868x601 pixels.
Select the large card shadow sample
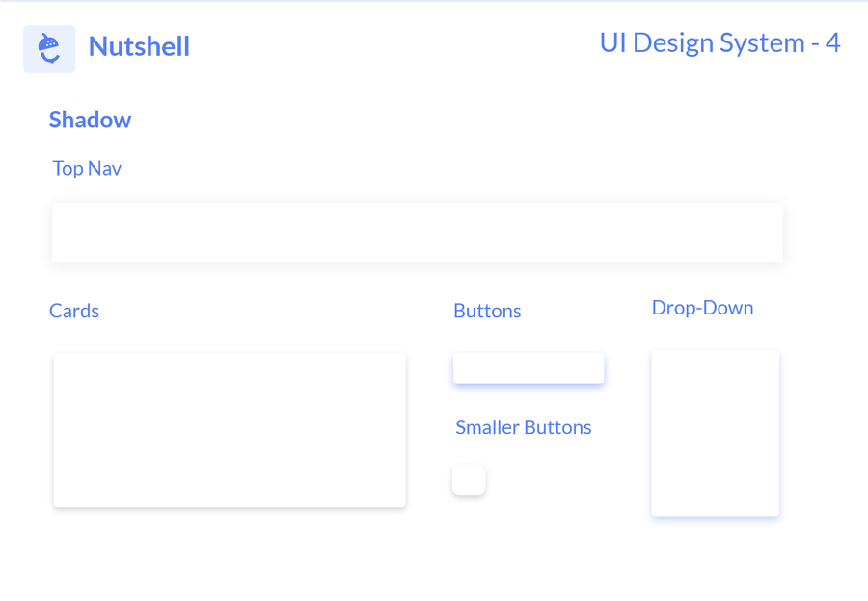tap(230, 430)
